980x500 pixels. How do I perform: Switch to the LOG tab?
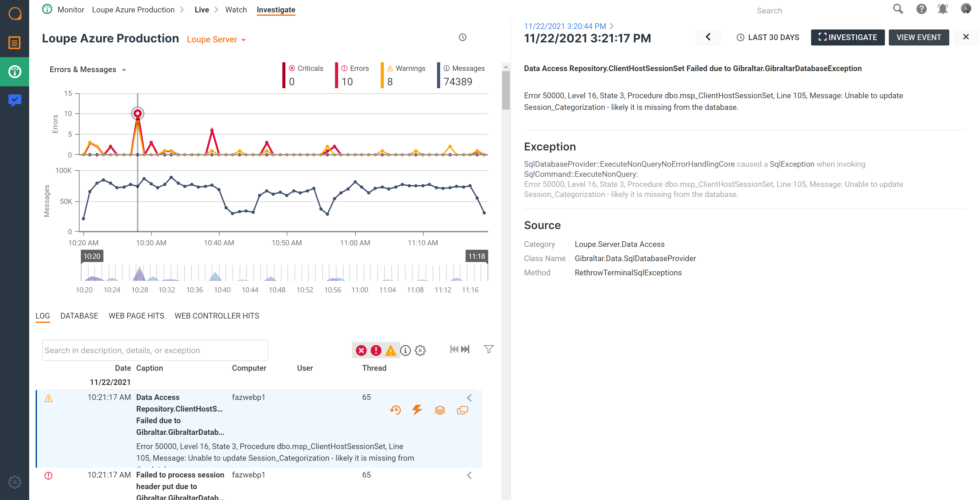[43, 316]
